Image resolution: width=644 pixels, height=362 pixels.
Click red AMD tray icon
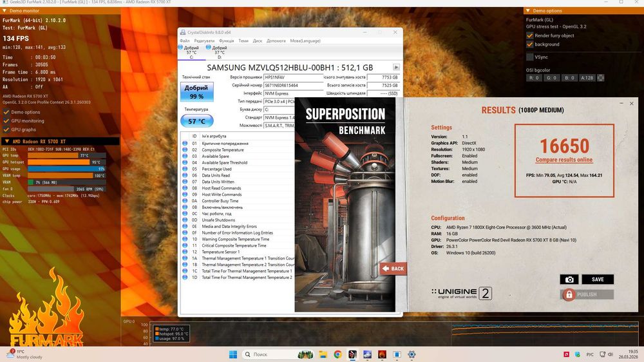[x=566, y=354]
